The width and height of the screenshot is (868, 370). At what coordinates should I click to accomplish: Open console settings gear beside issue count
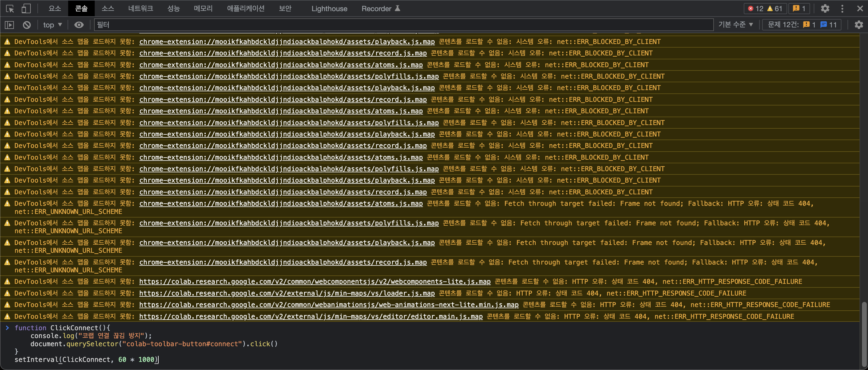tap(859, 25)
